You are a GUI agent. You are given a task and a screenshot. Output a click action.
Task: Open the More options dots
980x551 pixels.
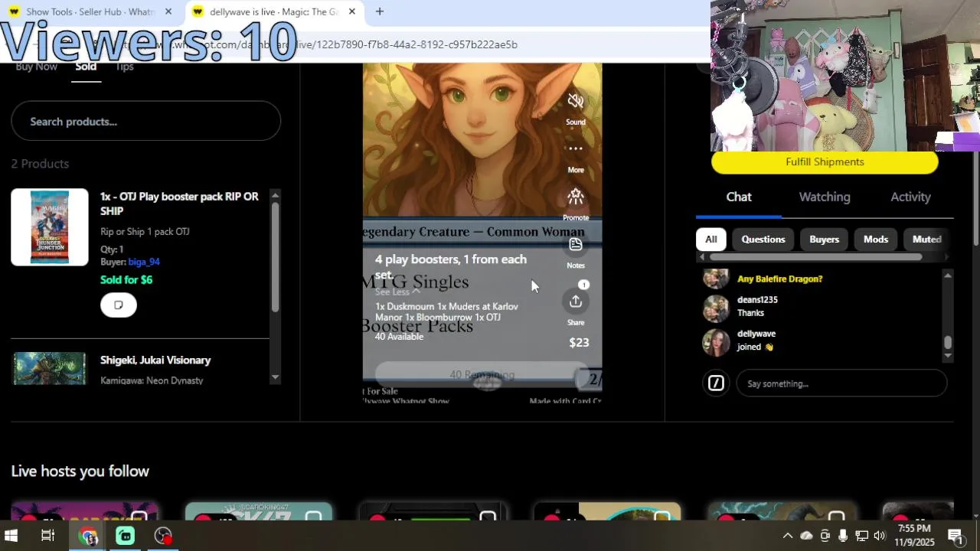576,148
